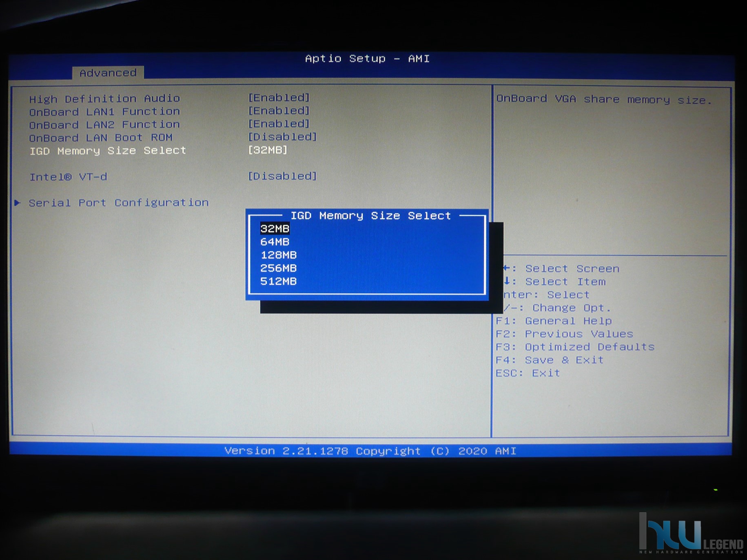This screenshot has height=560, width=747.
Task: Click OnBoard VGA share memory size help text
Action: (604, 100)
